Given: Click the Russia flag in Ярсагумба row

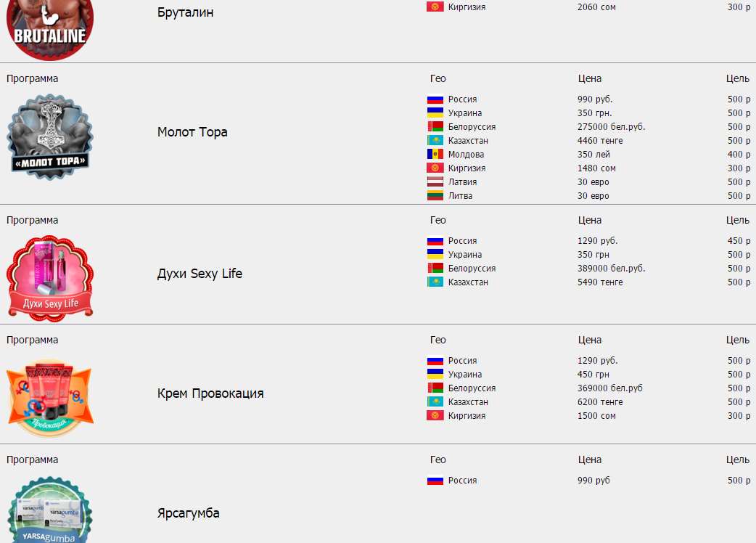Looking at the screenshot, I should tap(435, 481).
